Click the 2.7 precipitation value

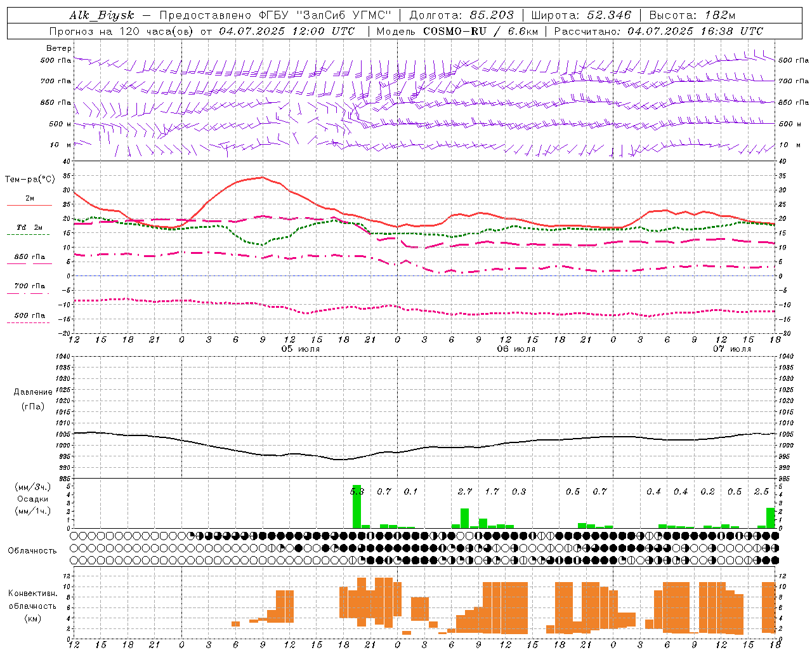(465, 491)
